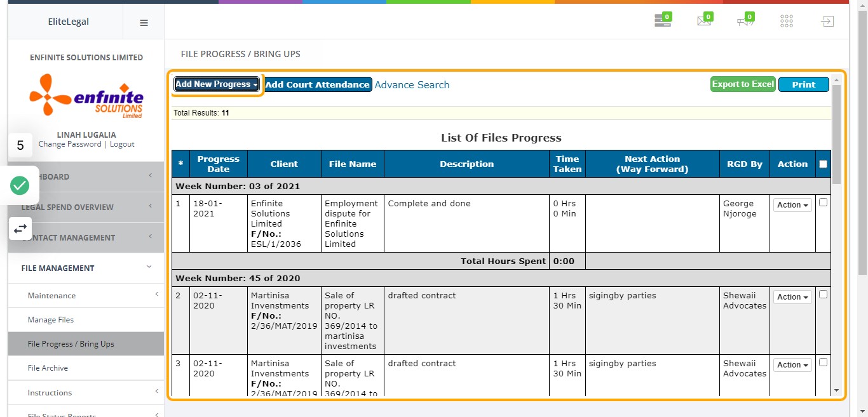
Task: Expand the Legal Spend Overview menu
Action: pos(86,207)
